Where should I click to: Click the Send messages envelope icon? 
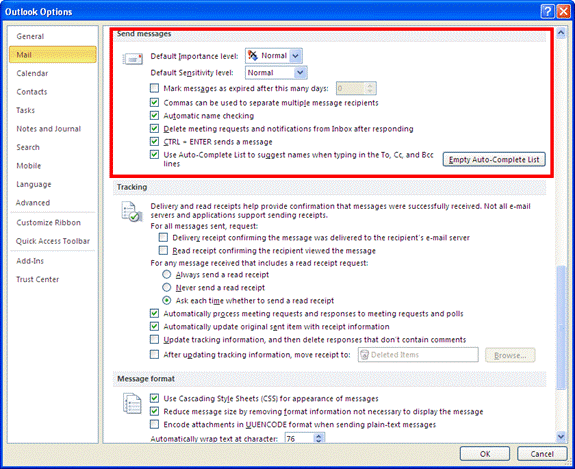point(132,59)
